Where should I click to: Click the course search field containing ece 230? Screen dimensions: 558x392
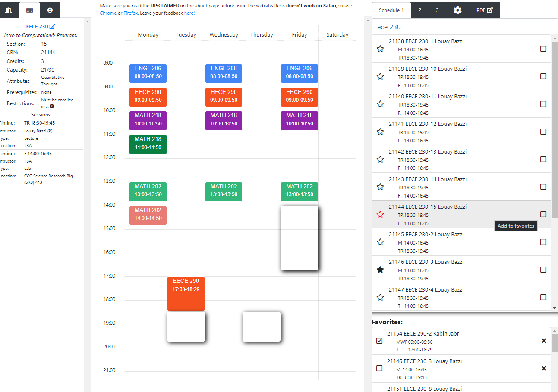[x=464, y=27]
